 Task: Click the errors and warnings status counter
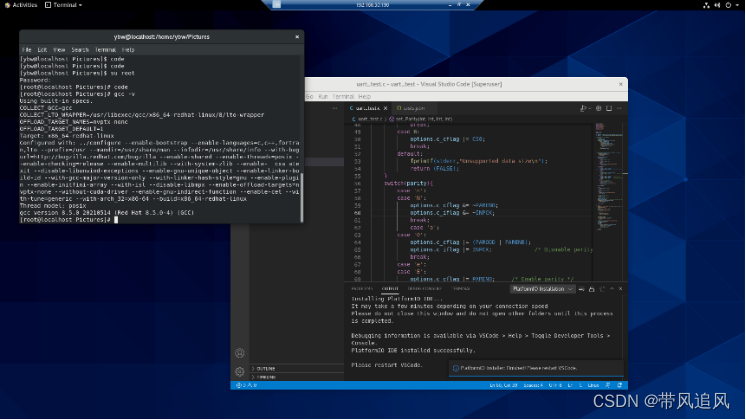pos(247,385)
